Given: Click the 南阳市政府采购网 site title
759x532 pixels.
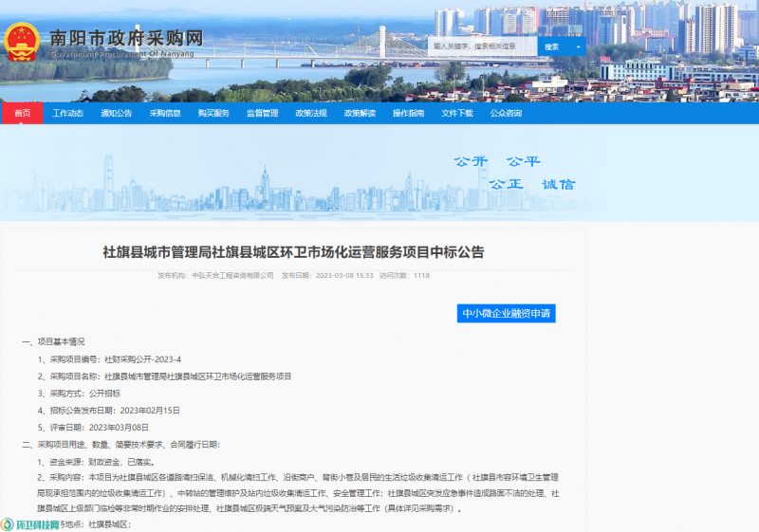Looking at the screenshot, I should [x=126, y=39].
